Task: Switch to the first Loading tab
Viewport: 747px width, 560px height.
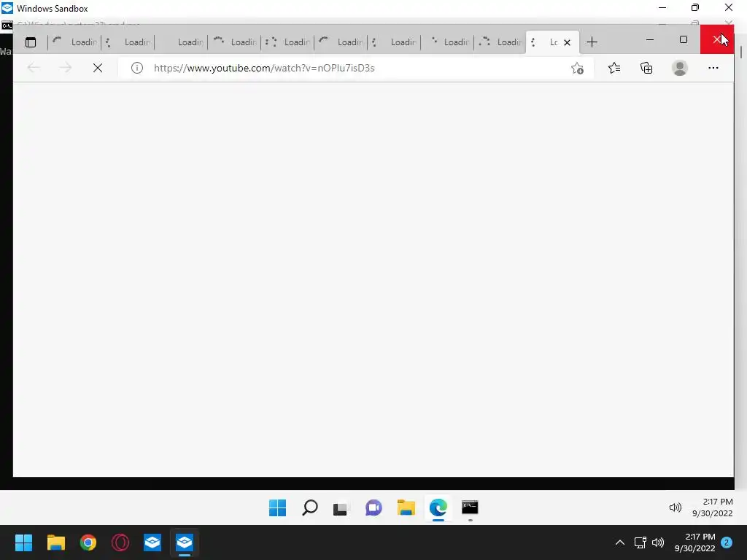Action: tap(74, 42)
